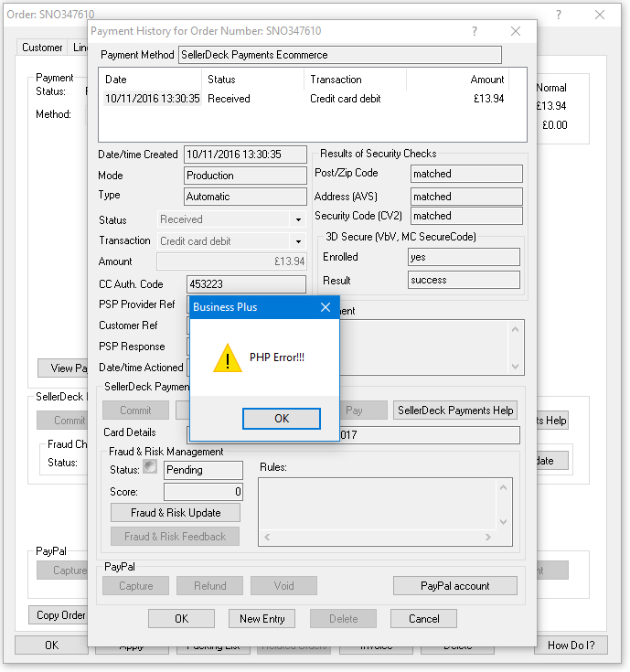The height and width of the screenshot is (672, 630).
Task: Click the Post/Zip Code result field
Action: coord(466,174)
